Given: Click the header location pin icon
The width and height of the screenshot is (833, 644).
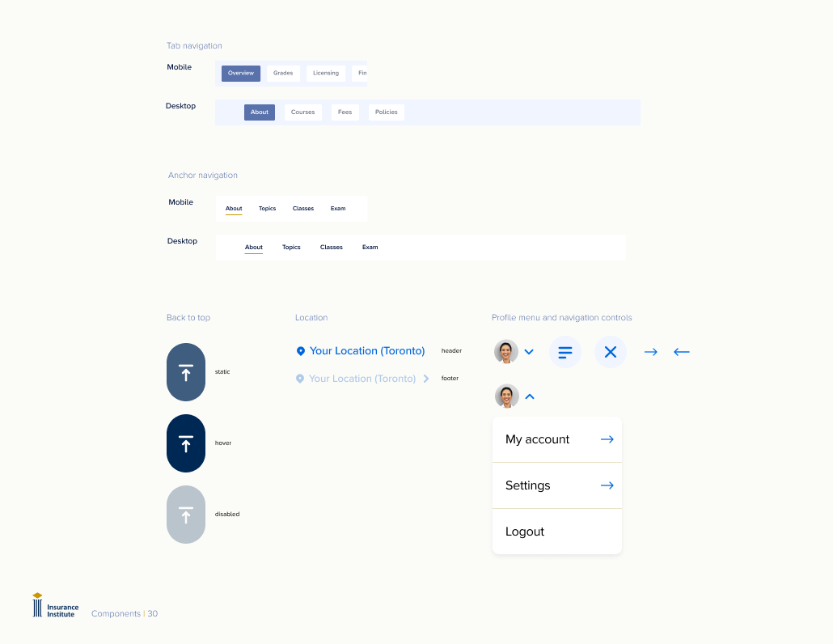Looking at the screenshot, I should click(x=301, y=351).
